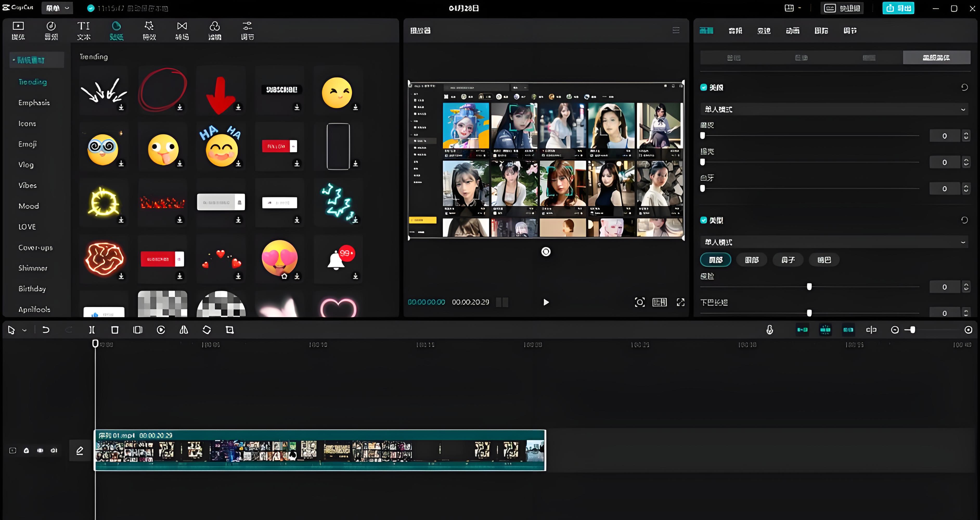Click the timeline zoom slider handle
The width and height of the screenshot is (980, 520).
pyautogui.click(x=912, y=330)
